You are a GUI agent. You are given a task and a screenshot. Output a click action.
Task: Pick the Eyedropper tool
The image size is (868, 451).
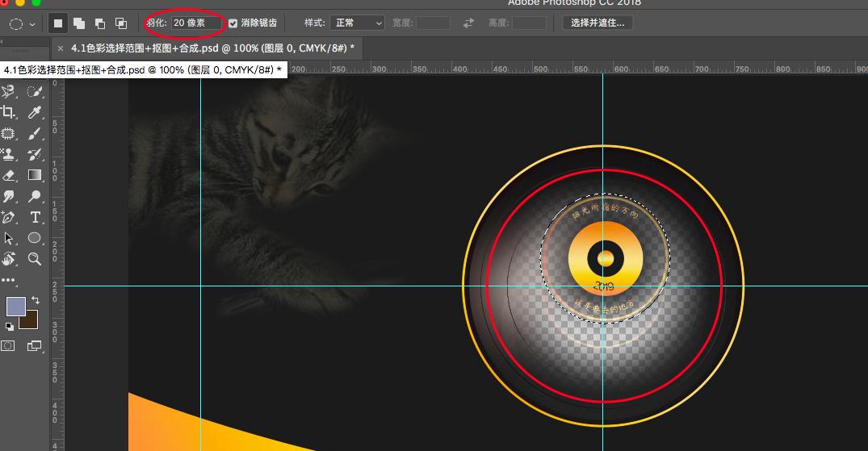pyautogui.click(x=35, y=113)
